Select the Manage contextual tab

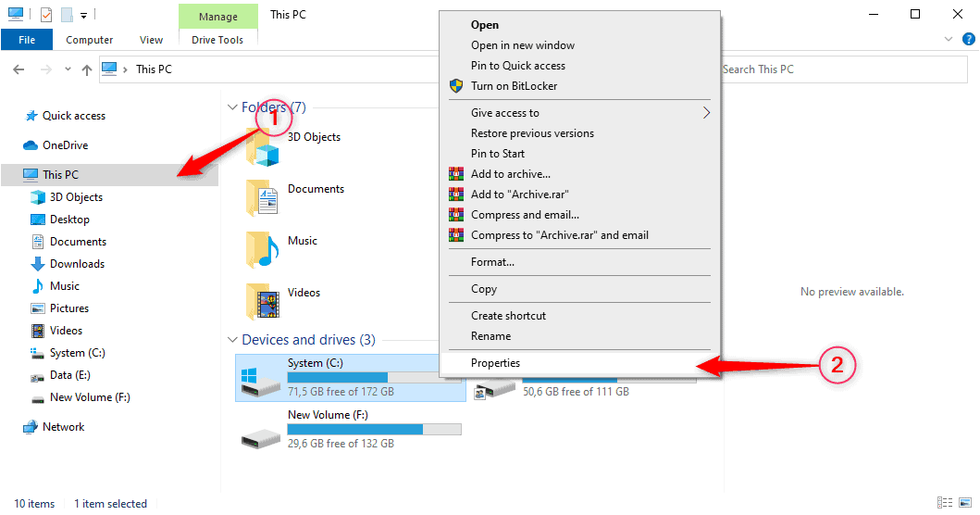click(x=218, y=17)
